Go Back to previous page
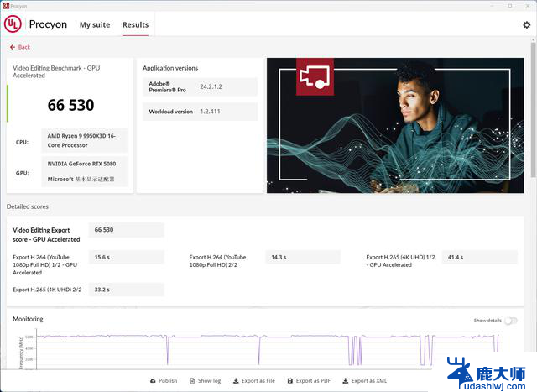 [x=20, y=47]
